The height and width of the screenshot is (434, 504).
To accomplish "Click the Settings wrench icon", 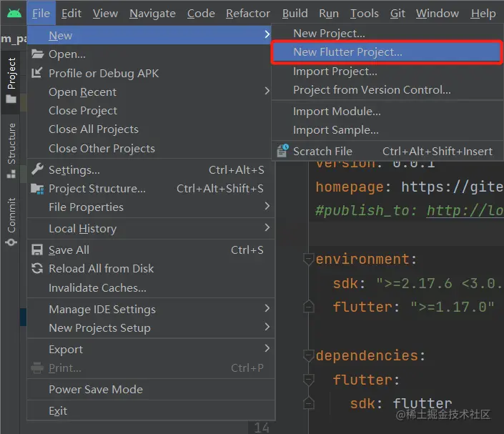I will [x=37, y=169].
